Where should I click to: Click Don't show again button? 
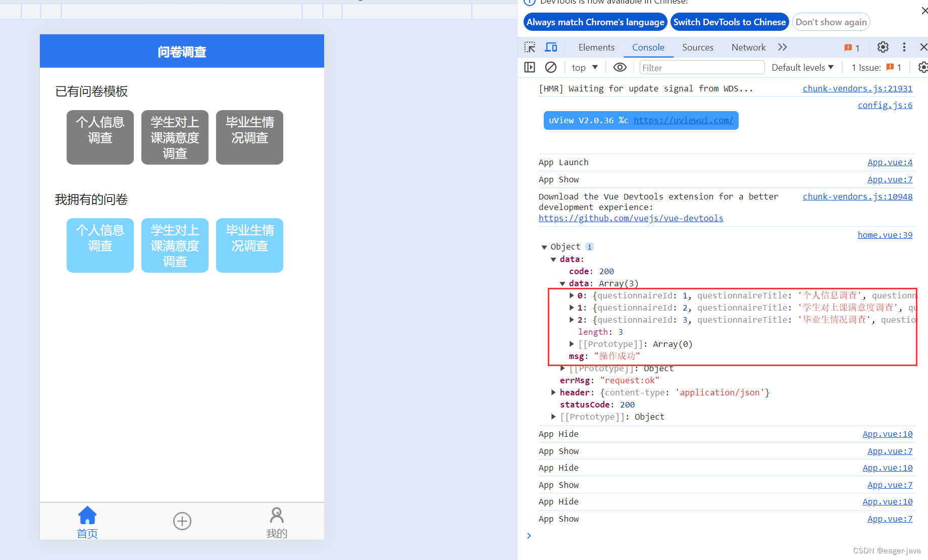[831, 22]
